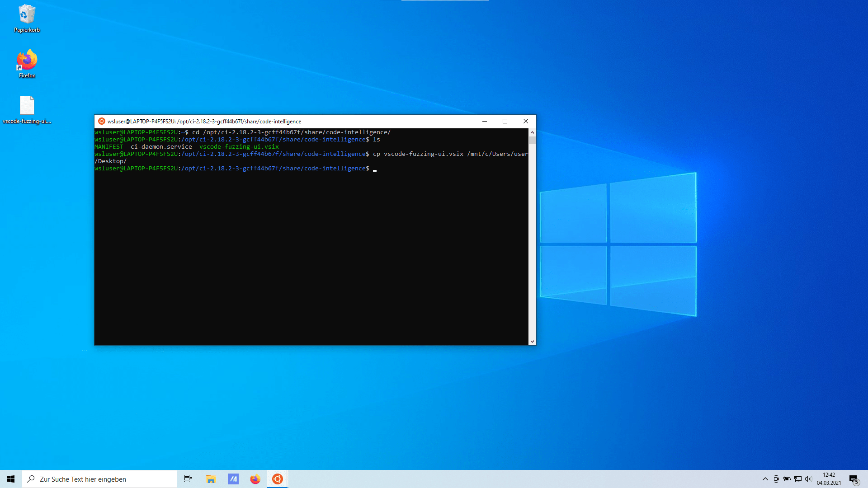Click the terminal scrollbar thumb

coord(532,140)
